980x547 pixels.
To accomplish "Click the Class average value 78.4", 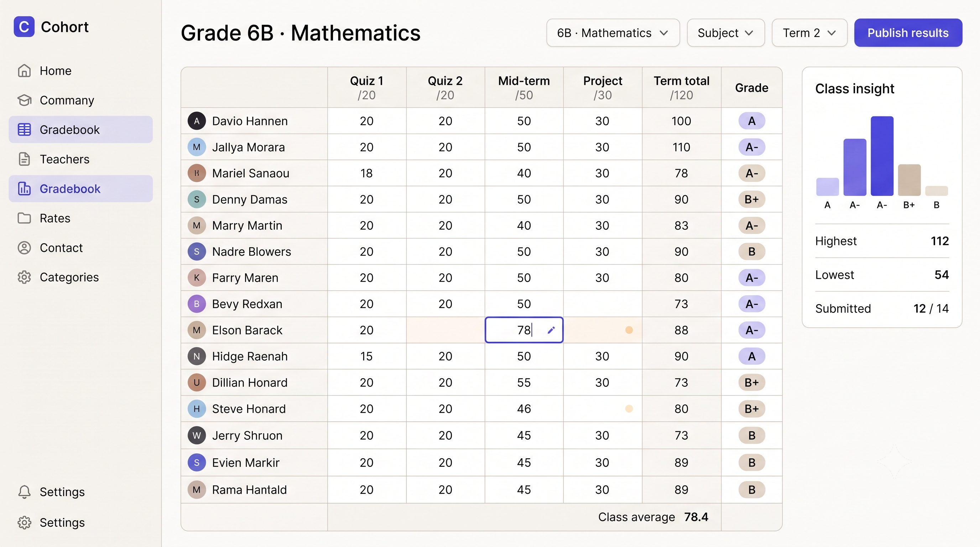I will point(696,517).
